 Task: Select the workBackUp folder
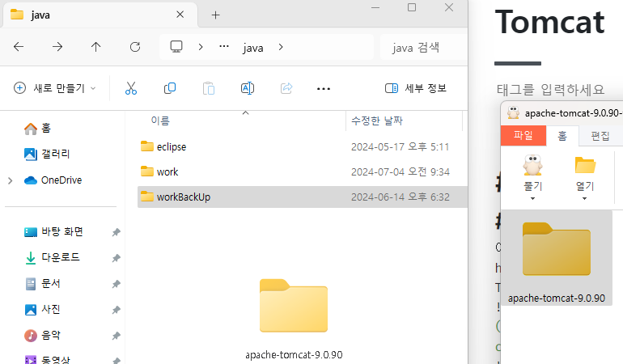[302, 197]
